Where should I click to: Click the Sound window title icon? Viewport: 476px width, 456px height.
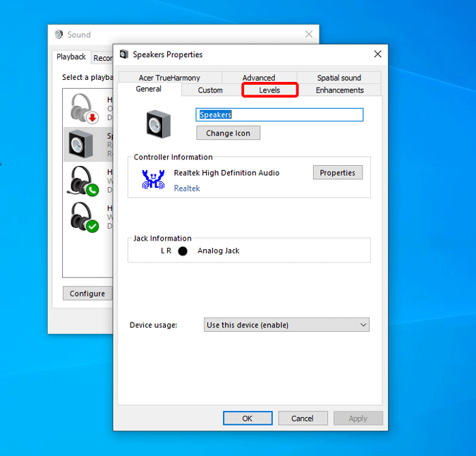pos(59,35)
